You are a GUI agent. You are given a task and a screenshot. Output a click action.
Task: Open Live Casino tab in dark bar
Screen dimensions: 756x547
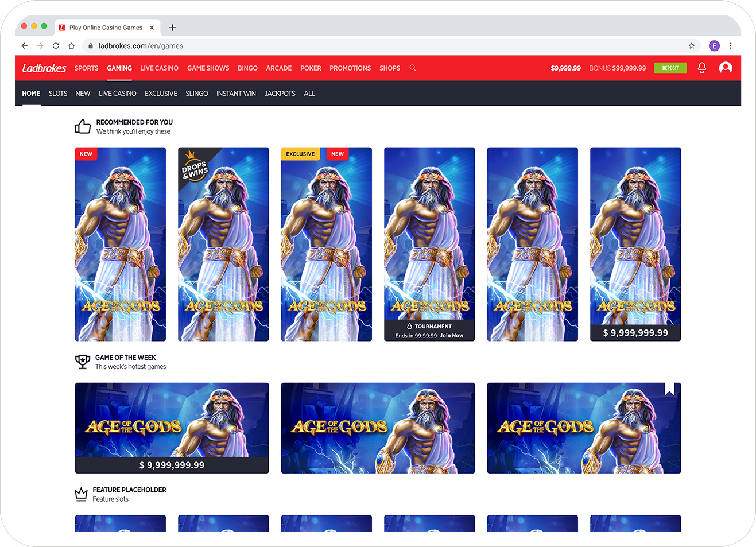118,94
